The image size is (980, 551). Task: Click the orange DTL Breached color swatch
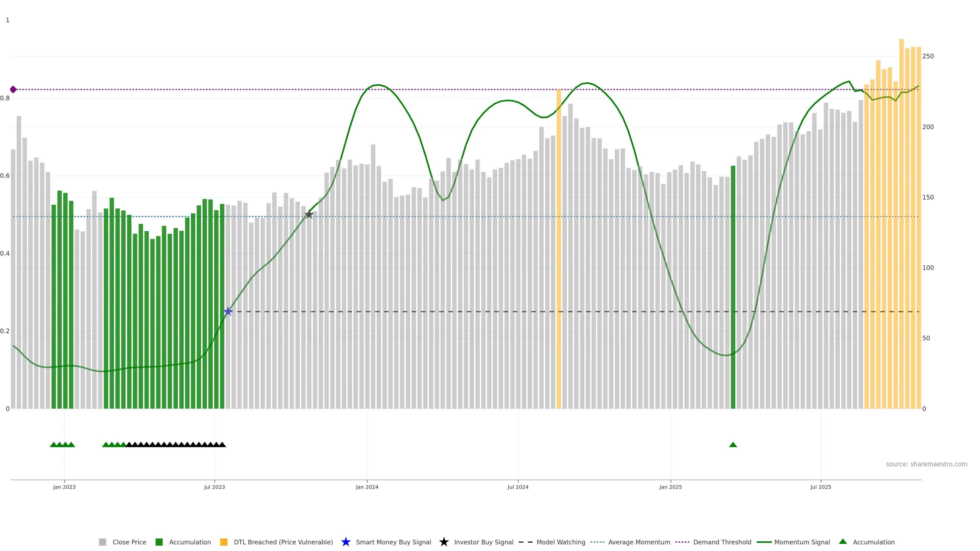[x=224, y=542]
